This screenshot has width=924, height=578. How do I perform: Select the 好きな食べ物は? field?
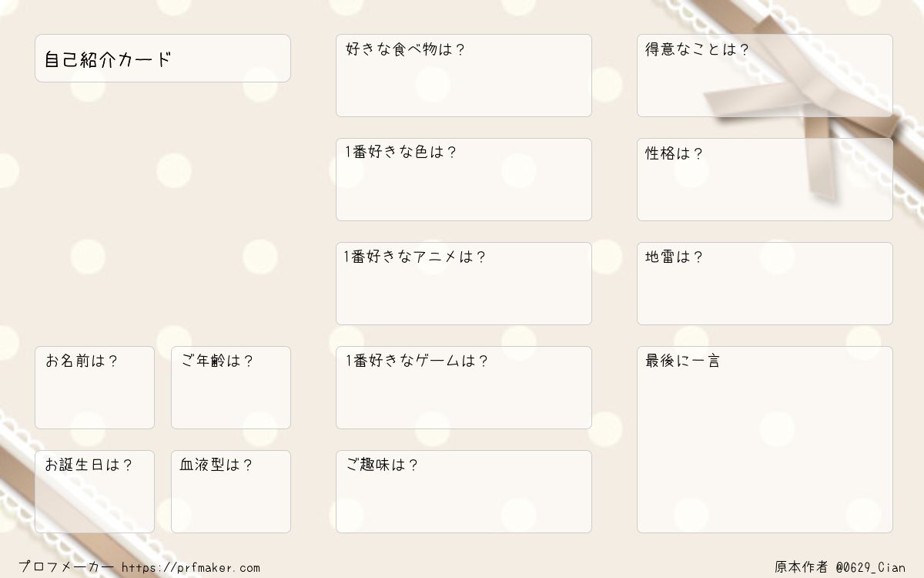[x=464, y=76]
